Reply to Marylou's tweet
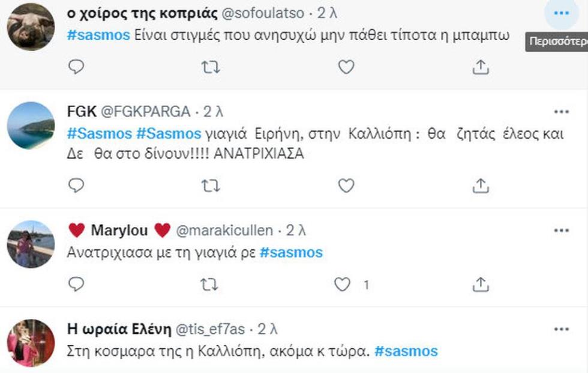Viewport: 588px width, 373px height. point(76,284)
